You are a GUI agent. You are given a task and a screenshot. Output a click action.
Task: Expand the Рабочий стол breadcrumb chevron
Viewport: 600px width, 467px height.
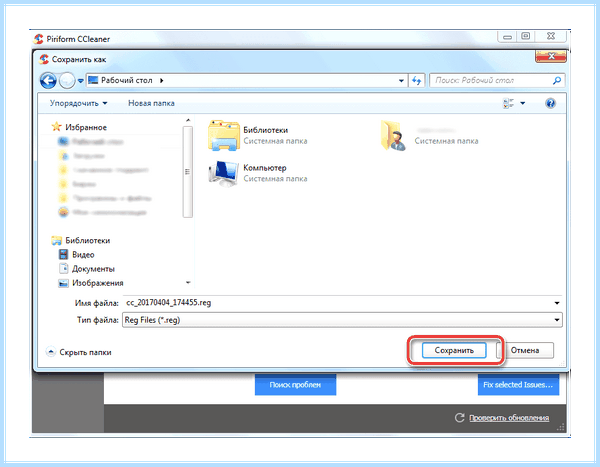pos(161,80)
